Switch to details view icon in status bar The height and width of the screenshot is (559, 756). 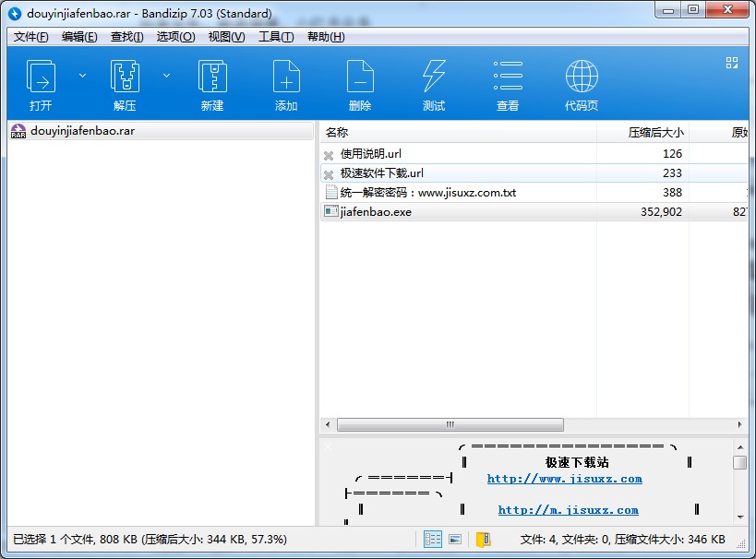(433, 540)
